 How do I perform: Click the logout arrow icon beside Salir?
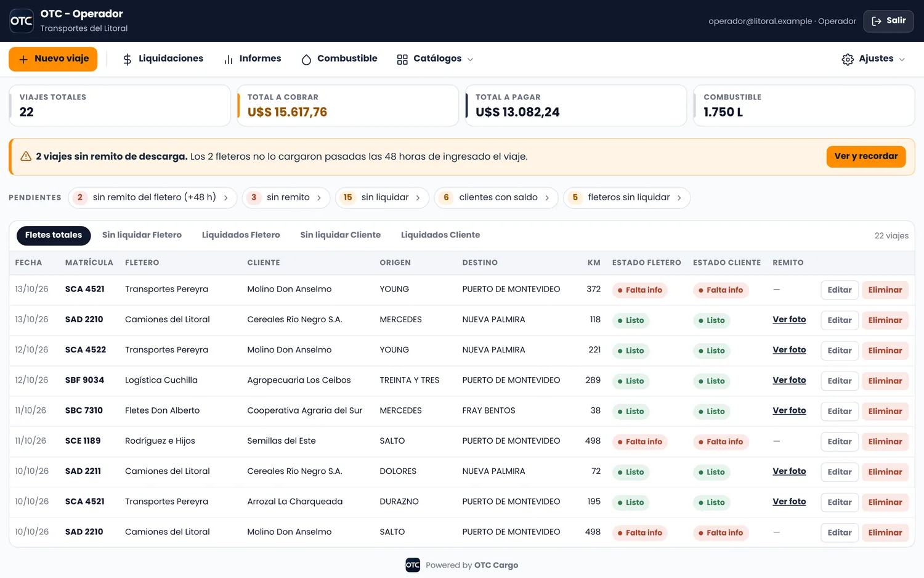(x=877, y=21)
